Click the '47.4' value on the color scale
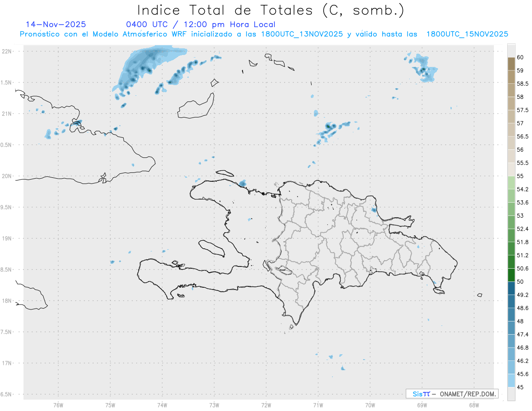 522,334
